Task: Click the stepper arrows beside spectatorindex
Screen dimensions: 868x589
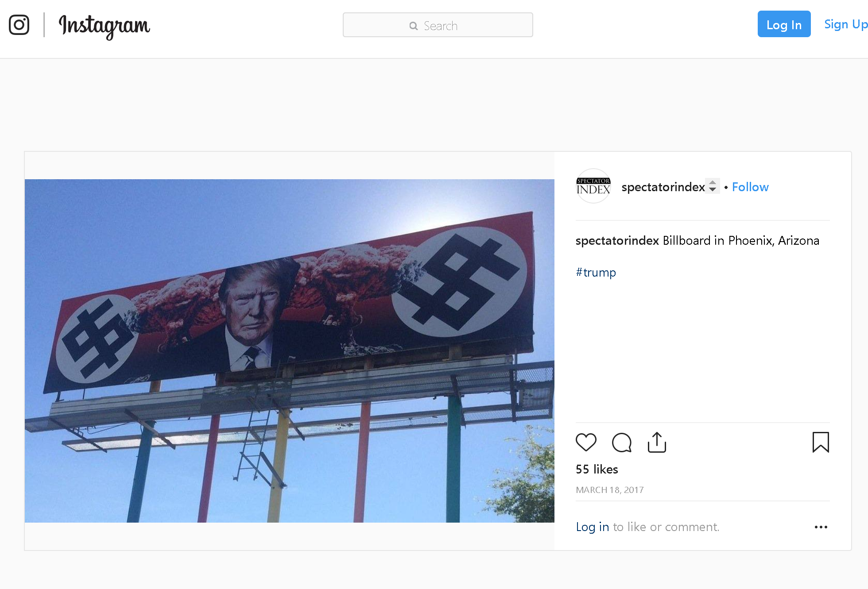Action: click(x=713, y=186)
